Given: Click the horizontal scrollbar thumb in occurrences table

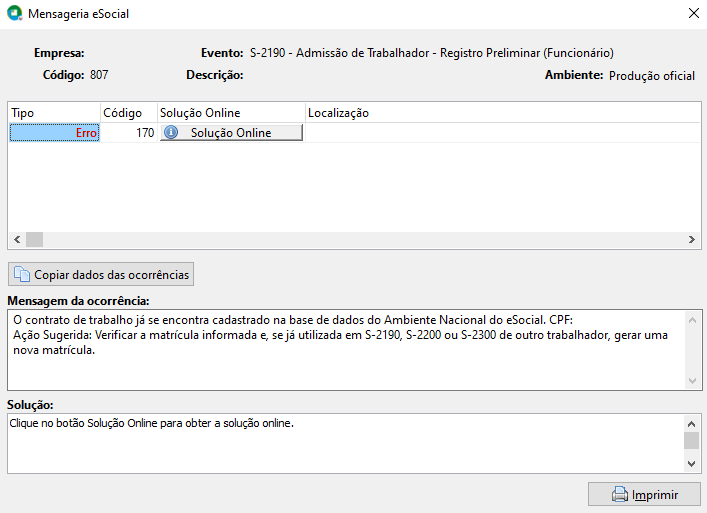Looking at the screenshot, I should pos(34,239).
